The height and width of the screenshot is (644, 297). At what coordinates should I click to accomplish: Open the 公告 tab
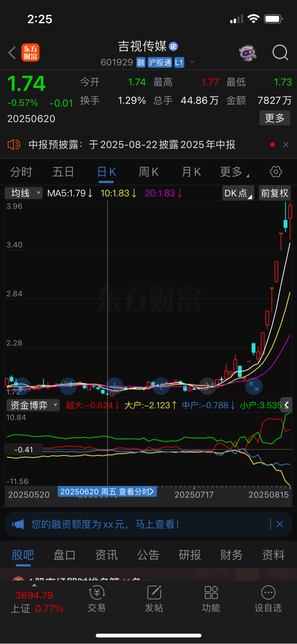point(148,555)
